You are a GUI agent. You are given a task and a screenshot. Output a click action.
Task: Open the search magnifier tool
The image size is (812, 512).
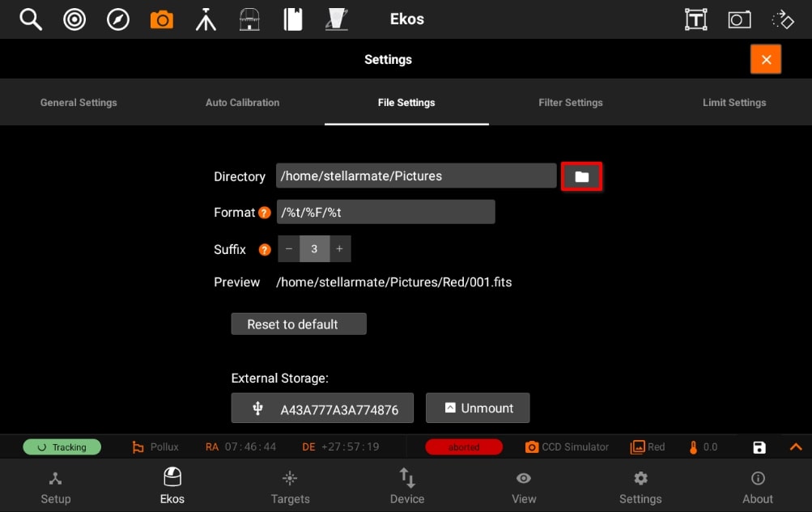click(31, 19)
